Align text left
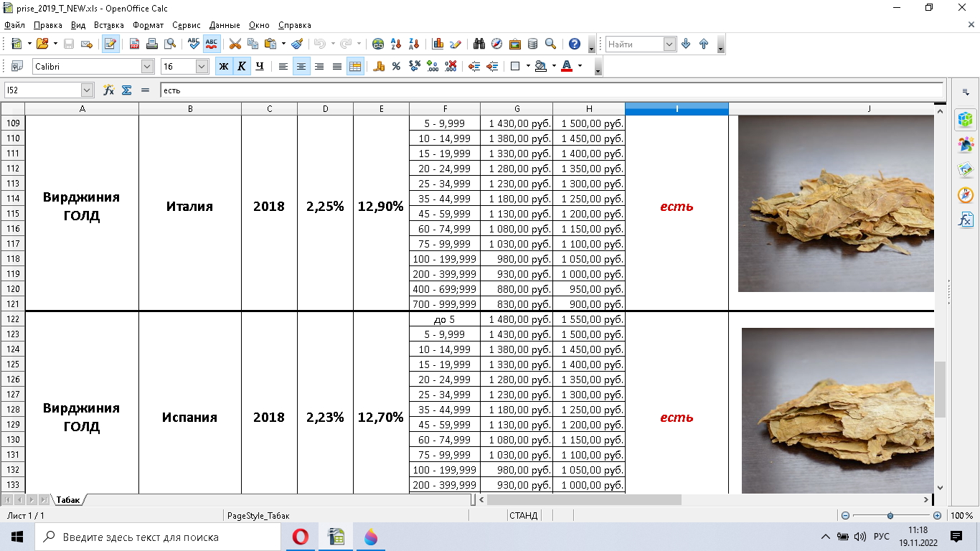Viewport: 980px width, 551px height. click(283, 66)
